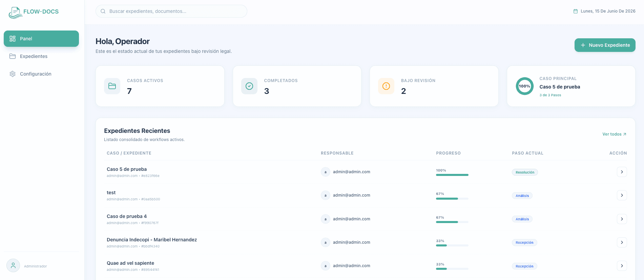Select the Casos Activos card
The height and width of the screenshot is (280, 644).
[x=160, y=86]
